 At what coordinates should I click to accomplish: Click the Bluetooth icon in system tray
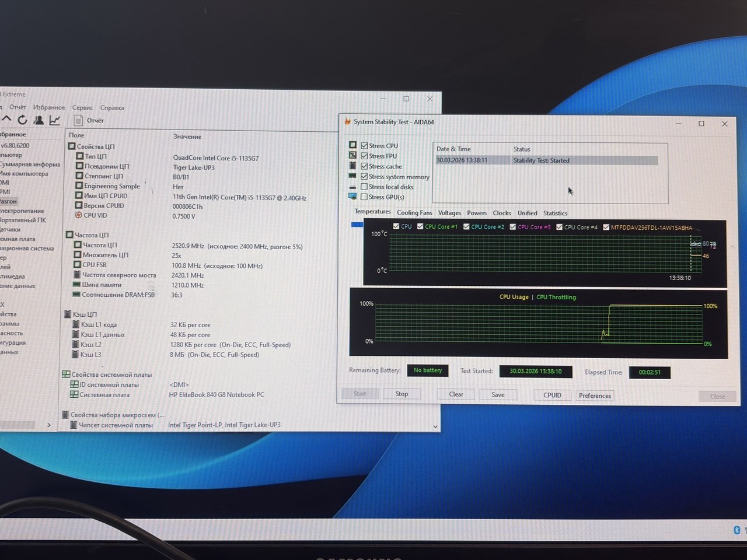tap(736, 530)
